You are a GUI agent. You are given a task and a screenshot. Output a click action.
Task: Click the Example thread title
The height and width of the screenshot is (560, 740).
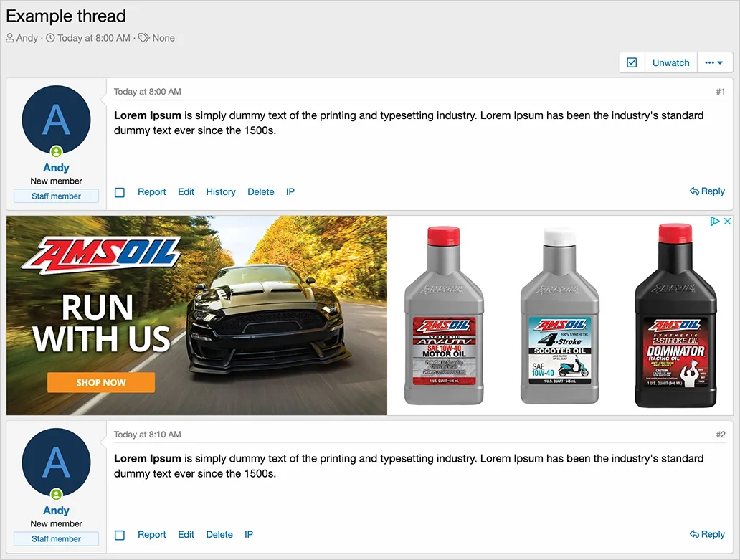pyautogui.click(x=65, y=16)
